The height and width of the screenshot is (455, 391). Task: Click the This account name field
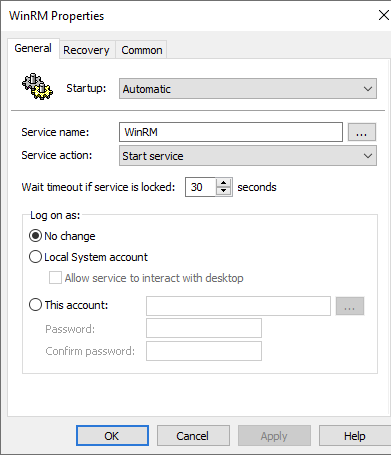pos(238,306)
